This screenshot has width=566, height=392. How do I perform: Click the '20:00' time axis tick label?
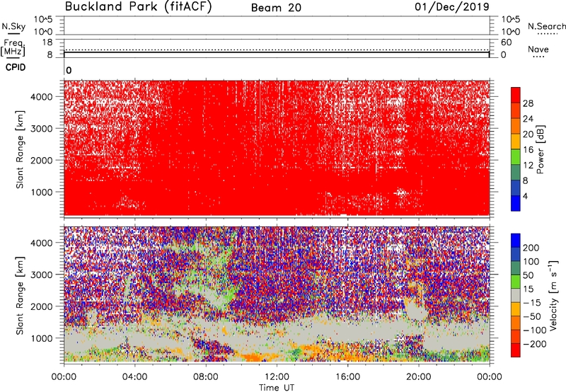418,377
